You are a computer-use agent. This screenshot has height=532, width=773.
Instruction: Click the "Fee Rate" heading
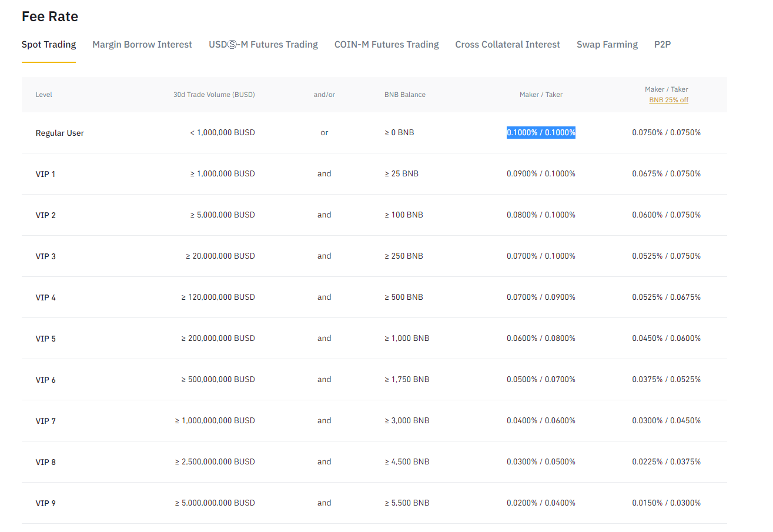(x=50, y=16)
